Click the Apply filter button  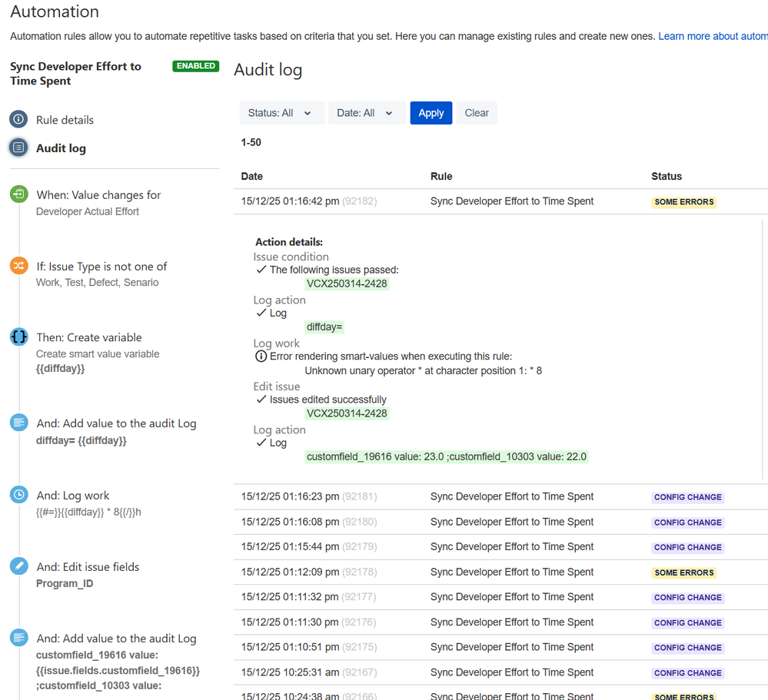click(431, 113)
